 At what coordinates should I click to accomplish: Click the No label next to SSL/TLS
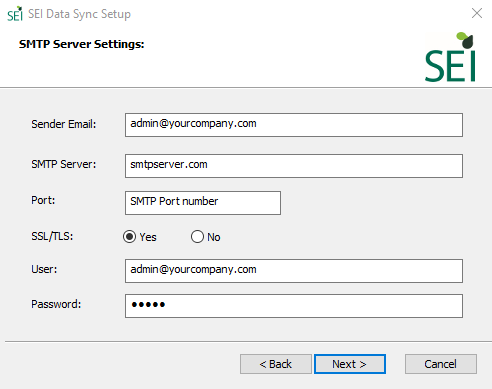coord(214,237)
